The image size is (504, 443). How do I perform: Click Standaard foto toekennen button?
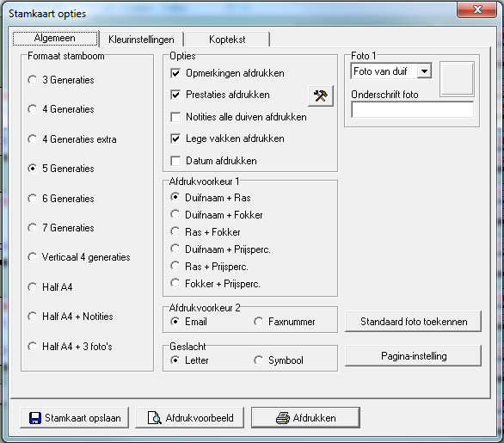tap(414, 322)
